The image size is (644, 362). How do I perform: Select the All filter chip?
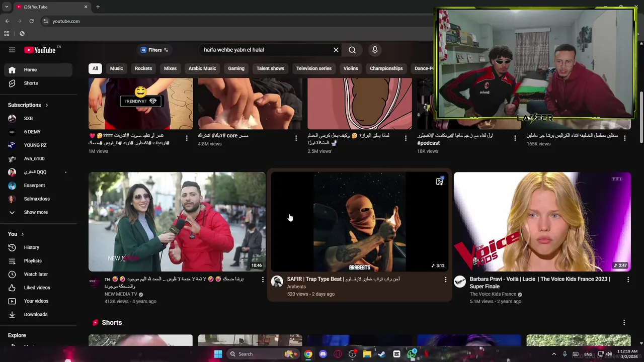pyautogui.click(x=95, y=68)
